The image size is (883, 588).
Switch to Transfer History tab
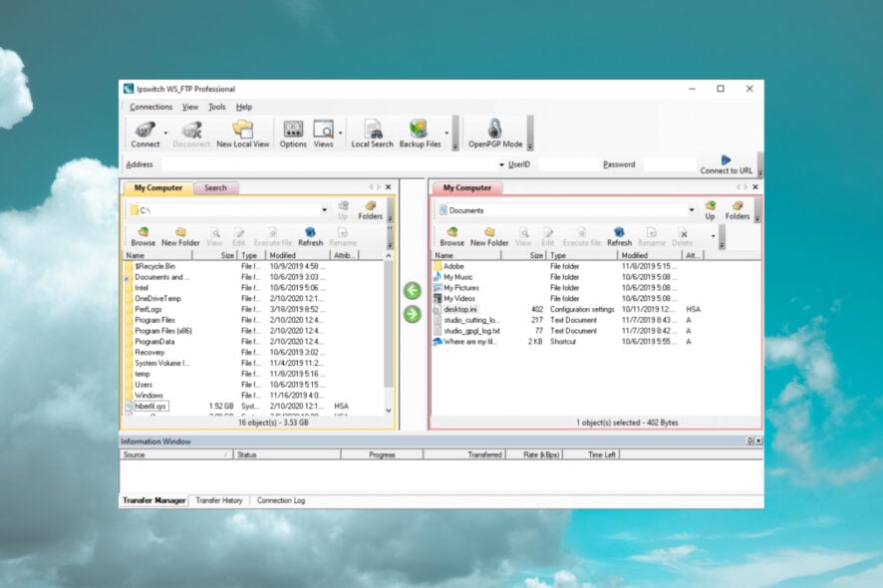pos(219,500)
